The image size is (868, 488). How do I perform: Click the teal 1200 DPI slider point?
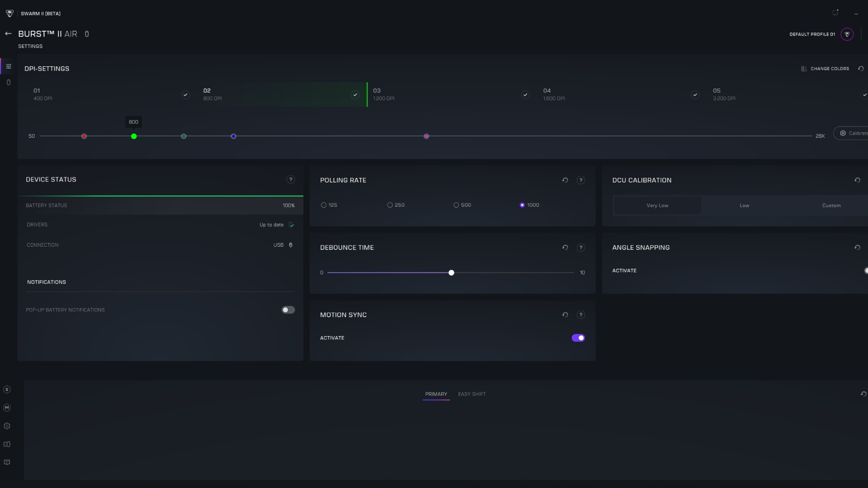pyautogui.click(x=184, y=136)
